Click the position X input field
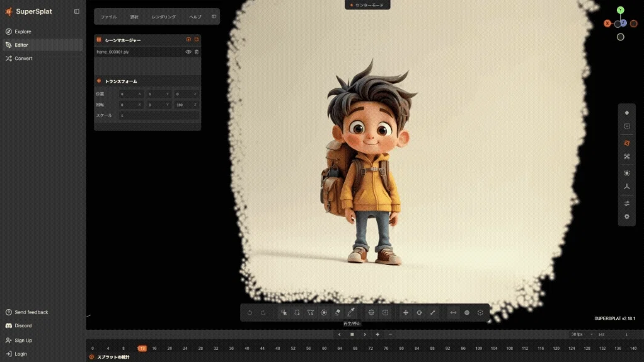 [x=131, y=94]
